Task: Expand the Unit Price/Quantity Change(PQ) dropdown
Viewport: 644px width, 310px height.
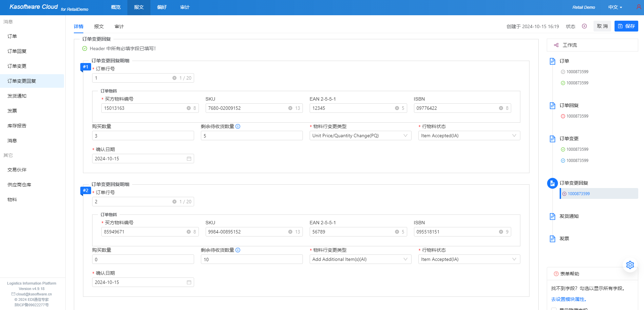Action: point(360,136)
